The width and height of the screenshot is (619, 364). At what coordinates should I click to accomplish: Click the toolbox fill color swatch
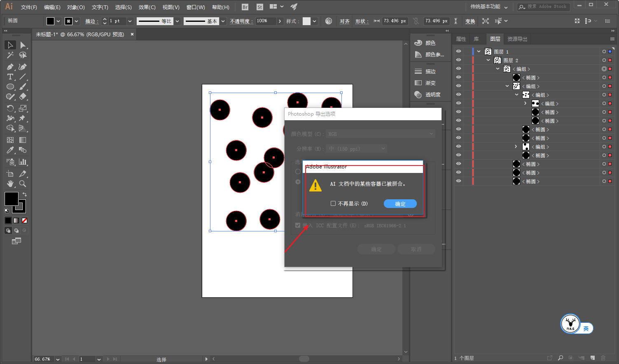11,199
